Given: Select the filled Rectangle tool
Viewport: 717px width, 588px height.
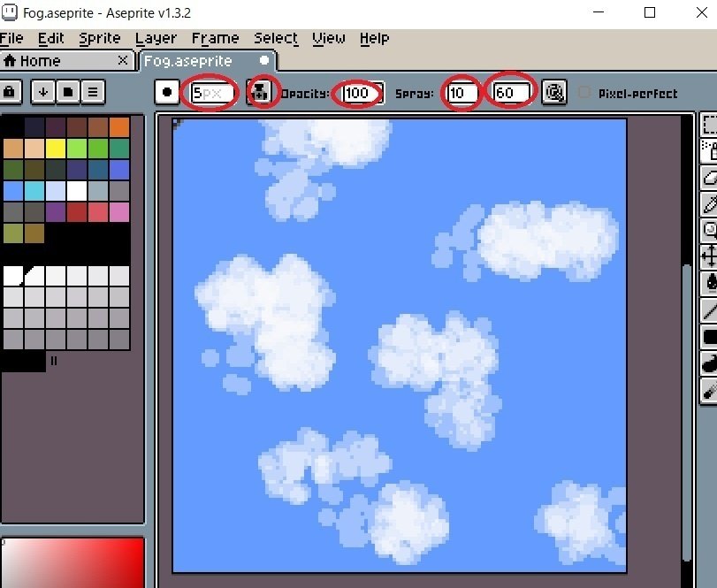Looking at the screenshot, I should (x=710, y=337).
